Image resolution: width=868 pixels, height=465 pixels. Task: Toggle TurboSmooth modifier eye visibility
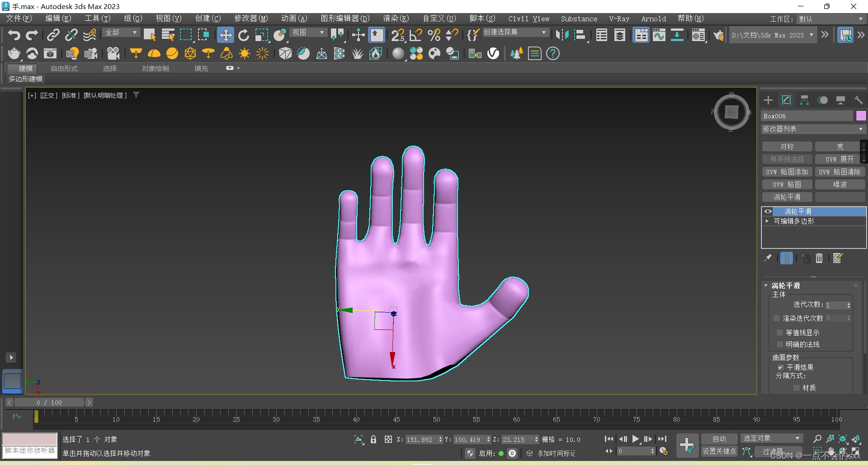tap(768, 211)
